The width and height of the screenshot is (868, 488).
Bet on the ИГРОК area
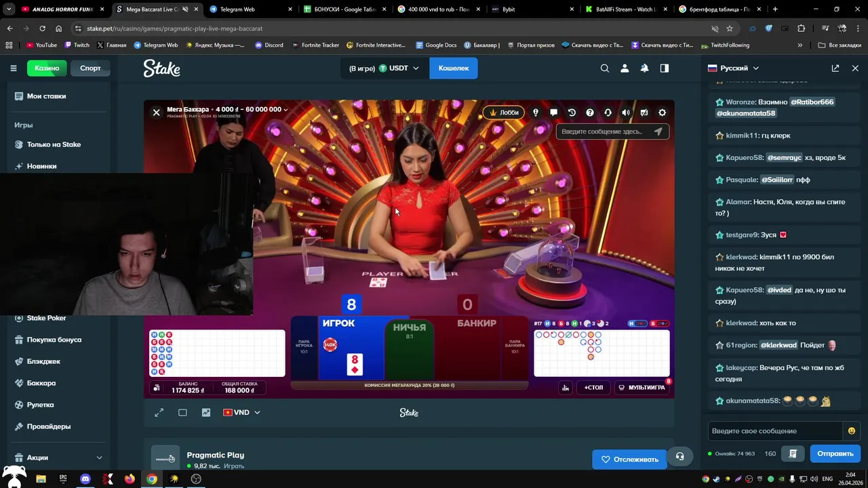point(351,348)
